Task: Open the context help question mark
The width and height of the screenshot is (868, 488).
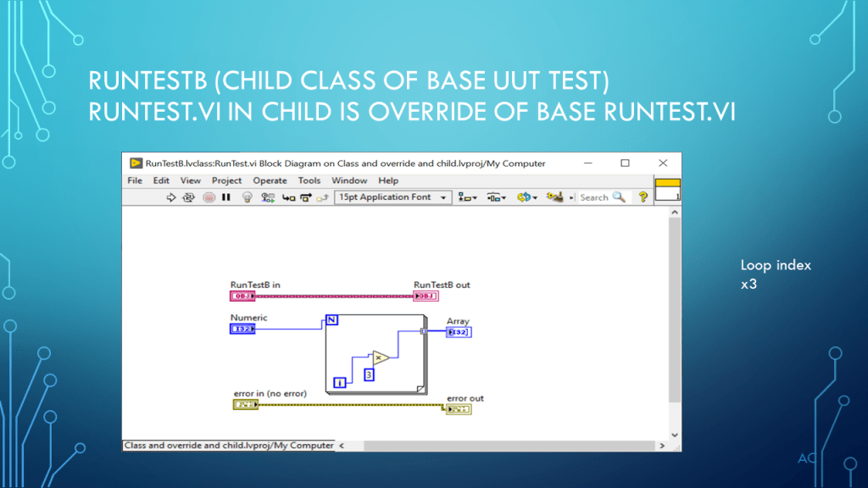Action: (x=643, y=197)
